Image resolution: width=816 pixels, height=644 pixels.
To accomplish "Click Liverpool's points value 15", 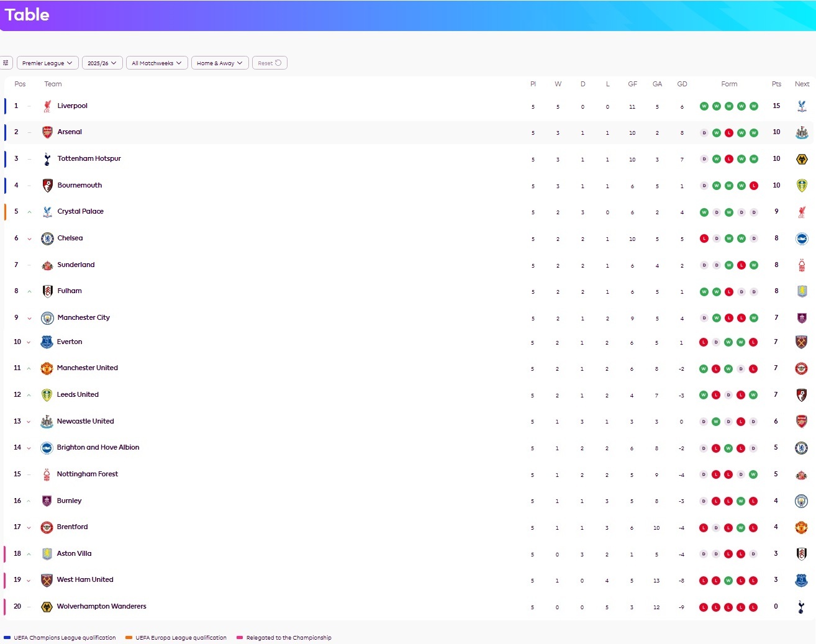I will point(776,106).
